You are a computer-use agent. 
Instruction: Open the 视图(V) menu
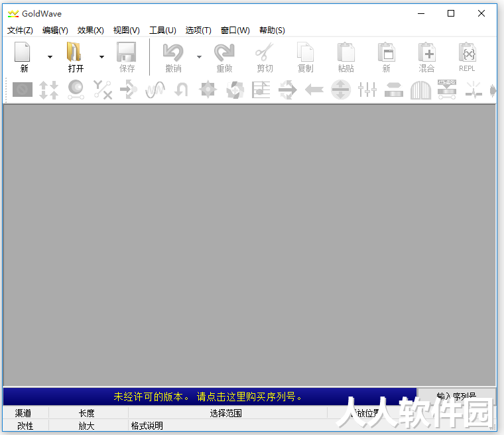tap(126, 31)
